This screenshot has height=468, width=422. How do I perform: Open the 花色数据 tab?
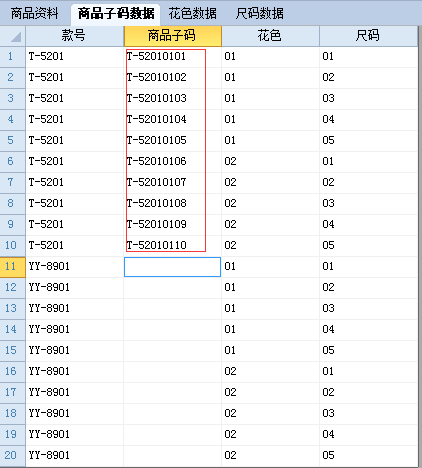(192, 14)
